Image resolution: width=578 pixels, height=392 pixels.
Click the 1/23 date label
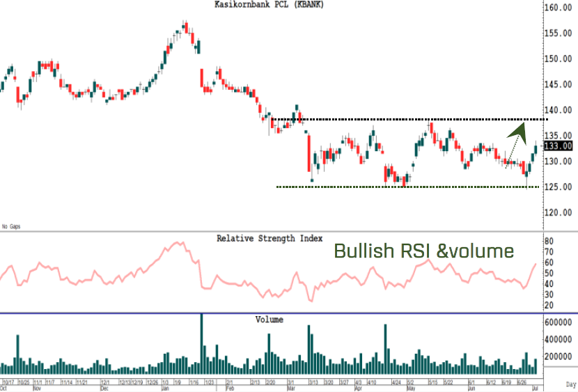coord(210,382)
